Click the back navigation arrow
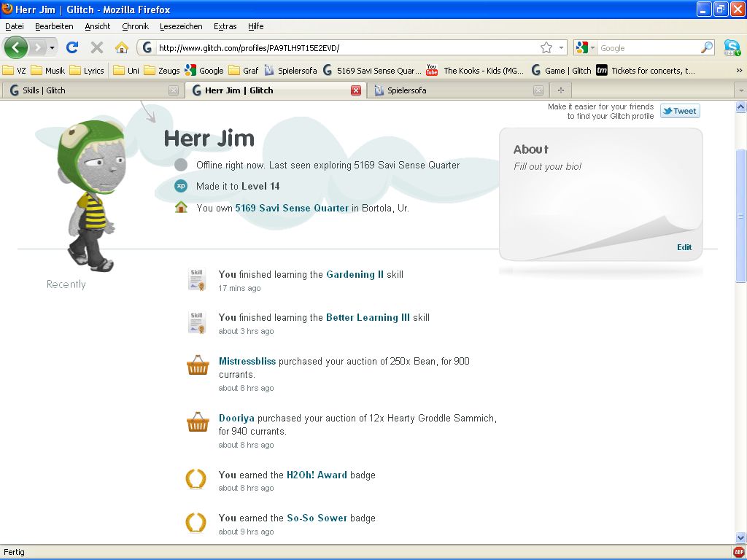The height and width of the screenshot is (560, 747). (x=16, y=47)
